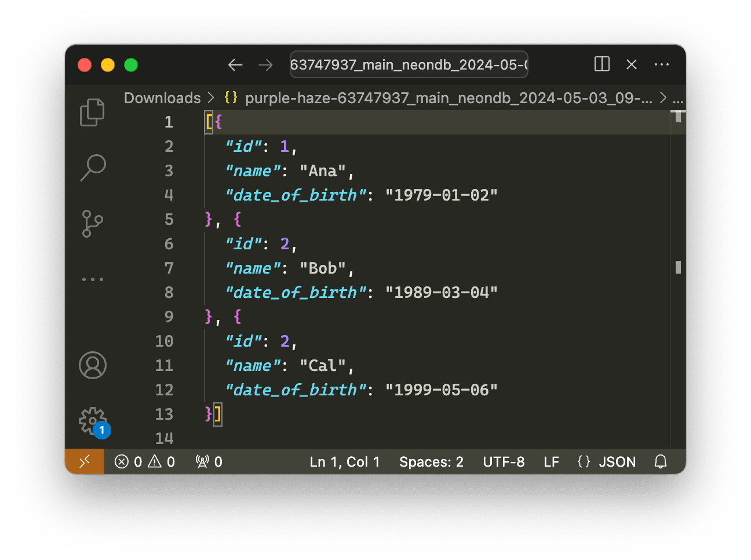
Task: Click the remote indicator in status bar
Action: 85,461
